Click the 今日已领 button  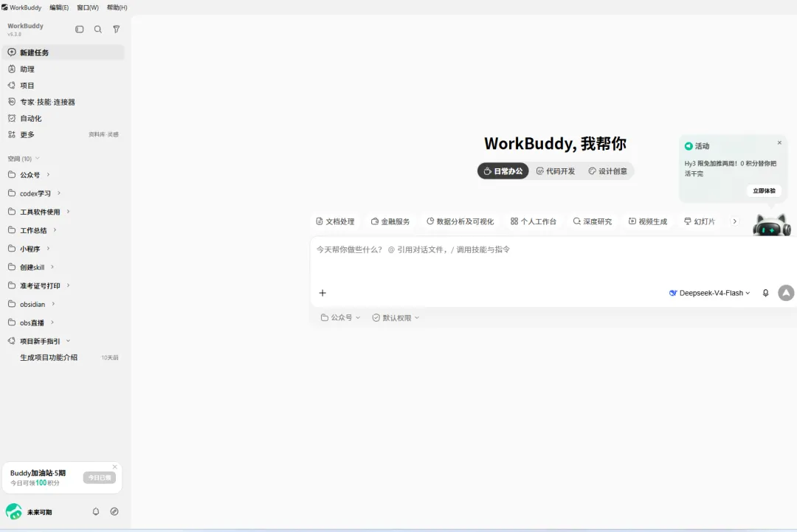pos(100,477)
